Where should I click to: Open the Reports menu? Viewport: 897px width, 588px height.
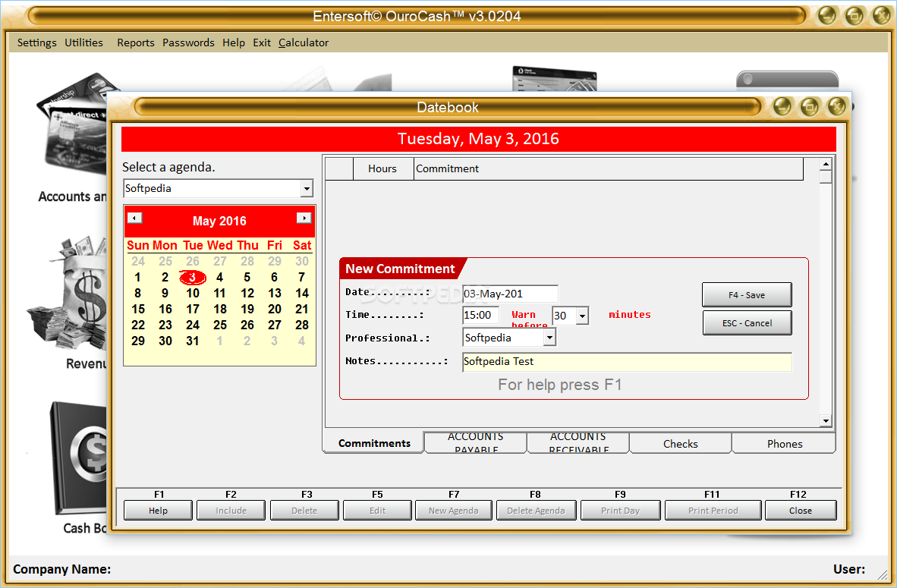[136, 42]
